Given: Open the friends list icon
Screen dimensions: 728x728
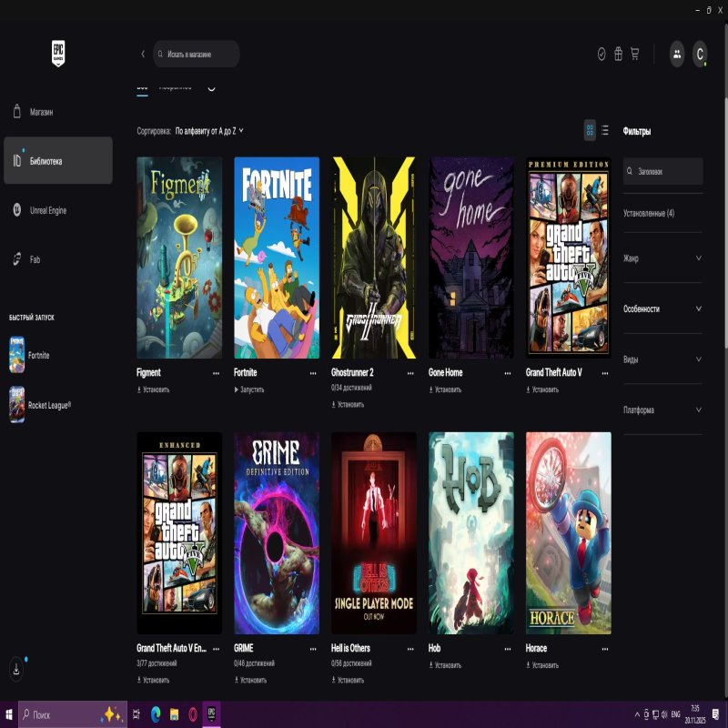Looking at the screenshot, I should coord(677,54).
